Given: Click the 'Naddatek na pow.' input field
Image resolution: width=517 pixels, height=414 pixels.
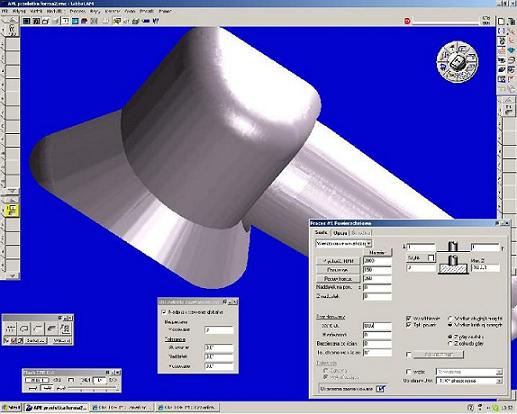Looking at the screenshot, I should click(x=377, y=287).
